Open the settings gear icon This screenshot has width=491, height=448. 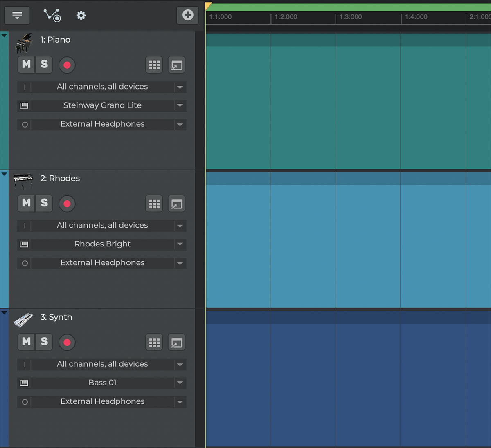(81, 16)
